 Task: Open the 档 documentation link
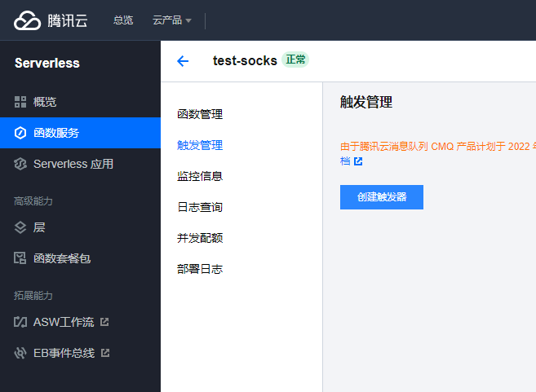[x=345, y=161]
